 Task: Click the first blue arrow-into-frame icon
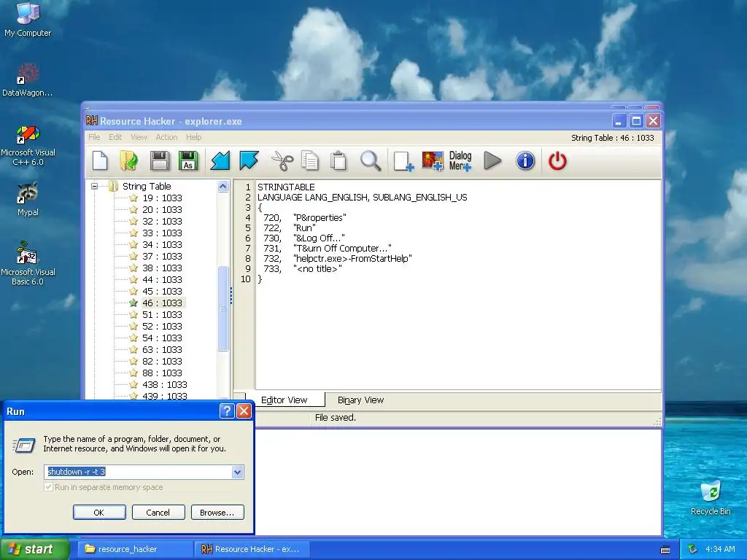220,160
